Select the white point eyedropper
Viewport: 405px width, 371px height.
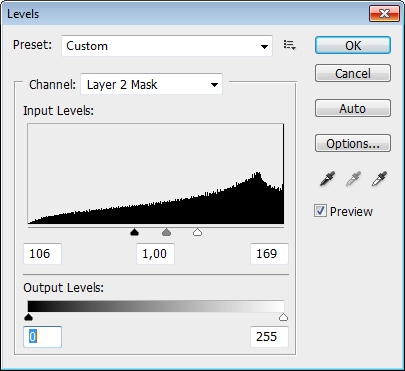point(379,179)
